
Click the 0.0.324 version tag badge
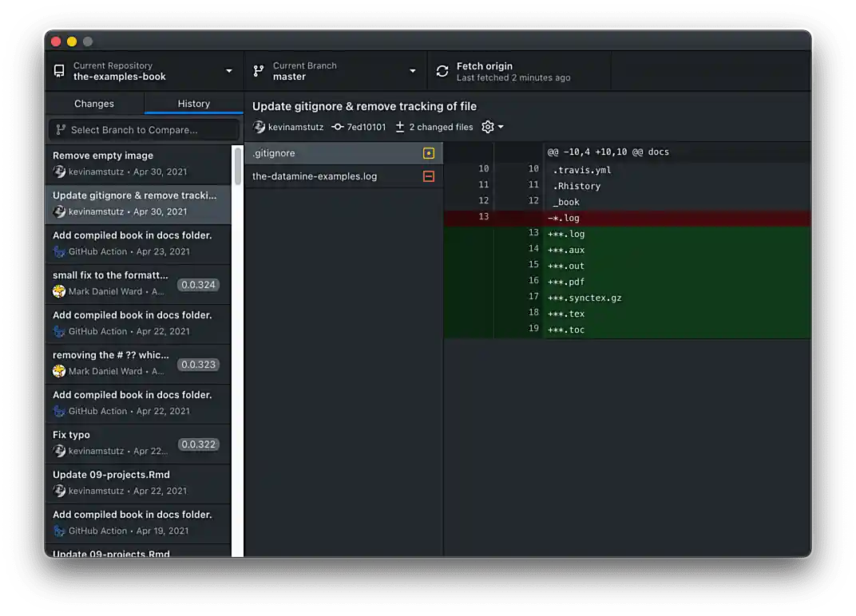(x=199, y=284)
